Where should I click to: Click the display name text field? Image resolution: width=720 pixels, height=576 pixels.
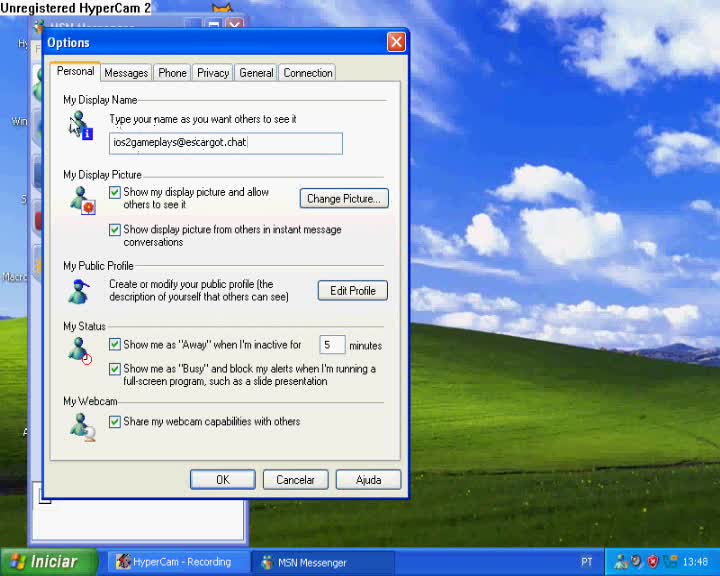coord(225,143)
